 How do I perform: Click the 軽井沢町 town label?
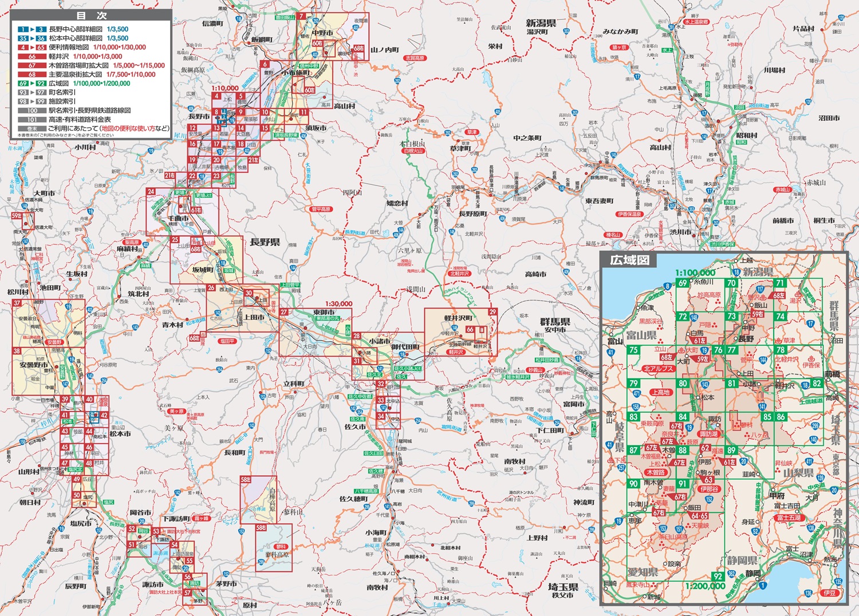point(458,318)
